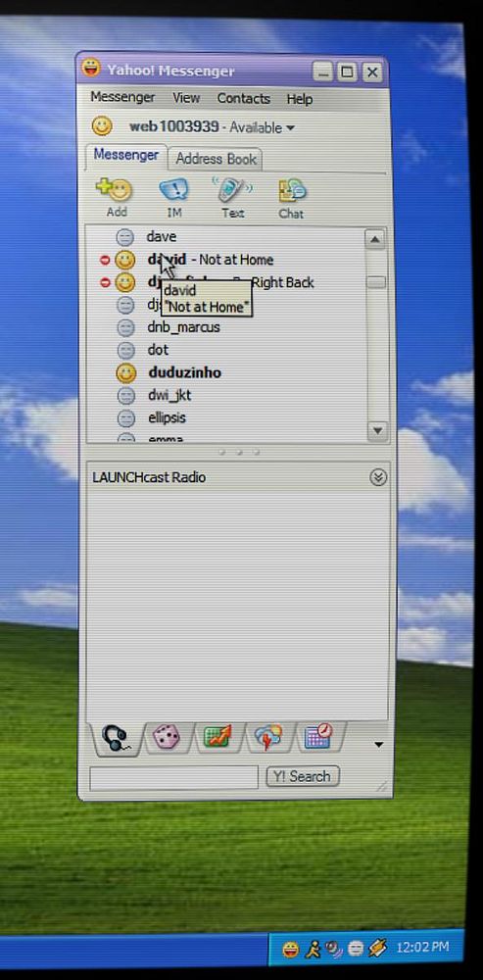Image resolution: width=483 pixels, height=980 pixels.
Task: Click the web1003939 user name
Action: point(173,126)
